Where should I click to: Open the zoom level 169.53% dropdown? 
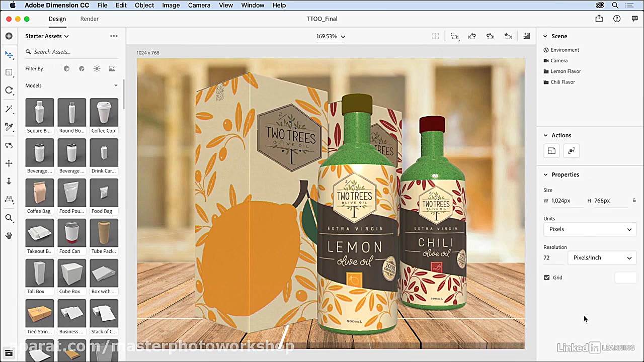tap(331, 36)
